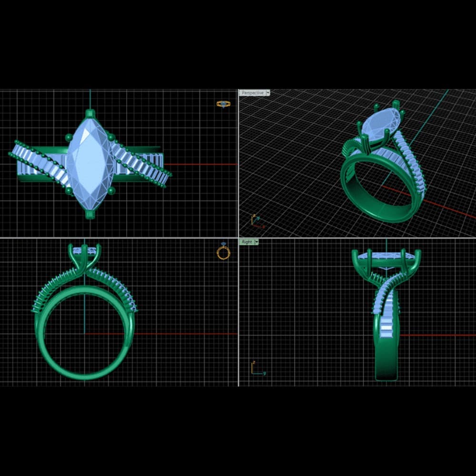Click the gold ring thumbnail in the bottom-left viewport
The width and height of the screenshot is (476, 476).
223,251
